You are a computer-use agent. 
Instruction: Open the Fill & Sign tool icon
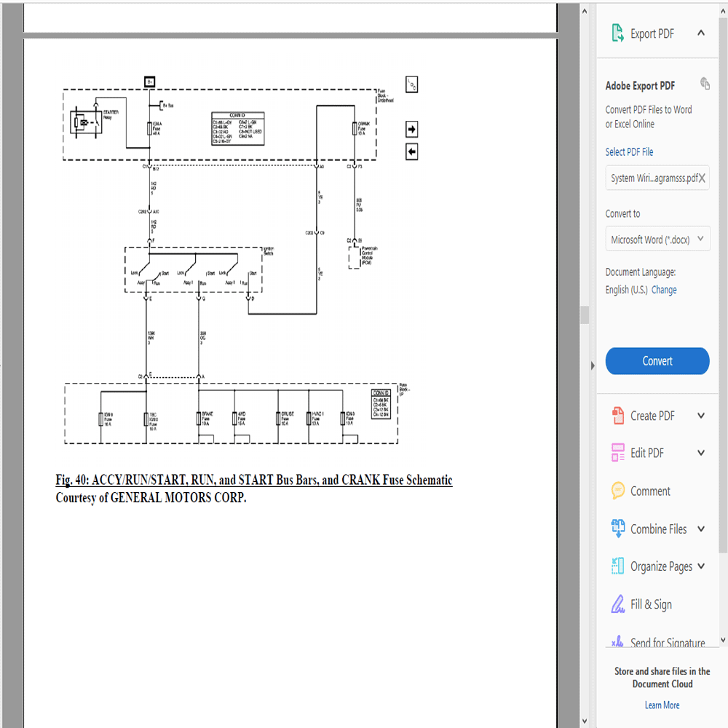click(x=617, y=604)
